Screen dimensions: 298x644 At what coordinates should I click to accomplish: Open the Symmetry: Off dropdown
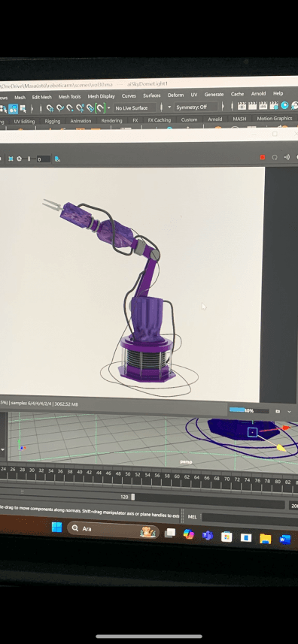pos(196,107)
